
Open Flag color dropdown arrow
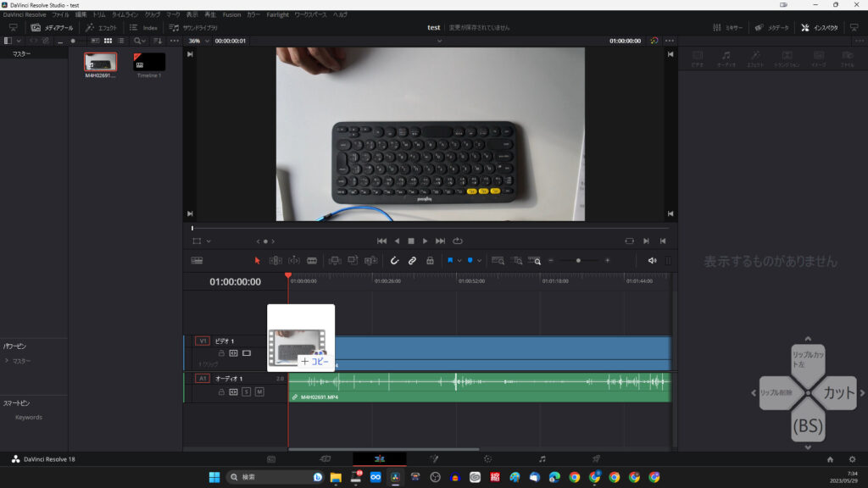[x=459, y=261]
